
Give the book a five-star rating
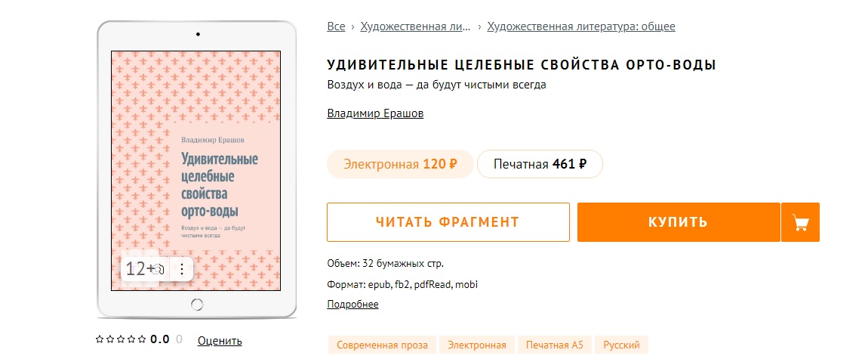pos(142,339)
